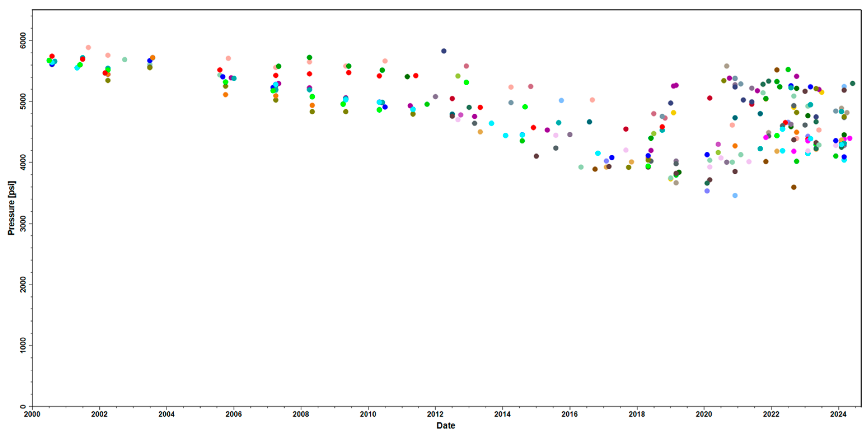The width and height of the screenshot is (868, 439).
Task: Click the 2012 x-axis tick label
Action: point(435,414)
